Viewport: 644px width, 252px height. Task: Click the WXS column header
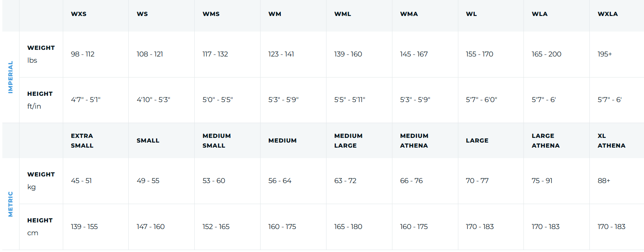click(x=79, y=14)
